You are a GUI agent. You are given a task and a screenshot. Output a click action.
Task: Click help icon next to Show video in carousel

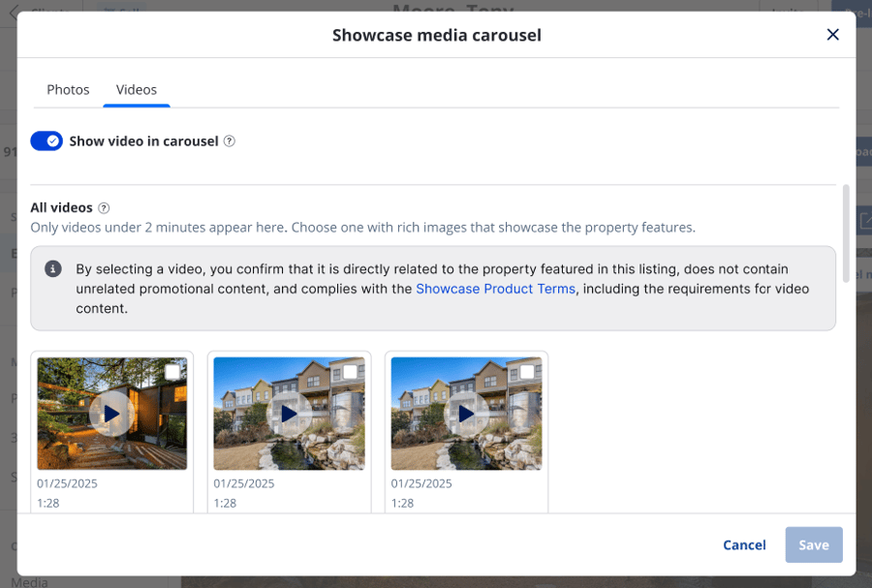click(x=230, y=141)
